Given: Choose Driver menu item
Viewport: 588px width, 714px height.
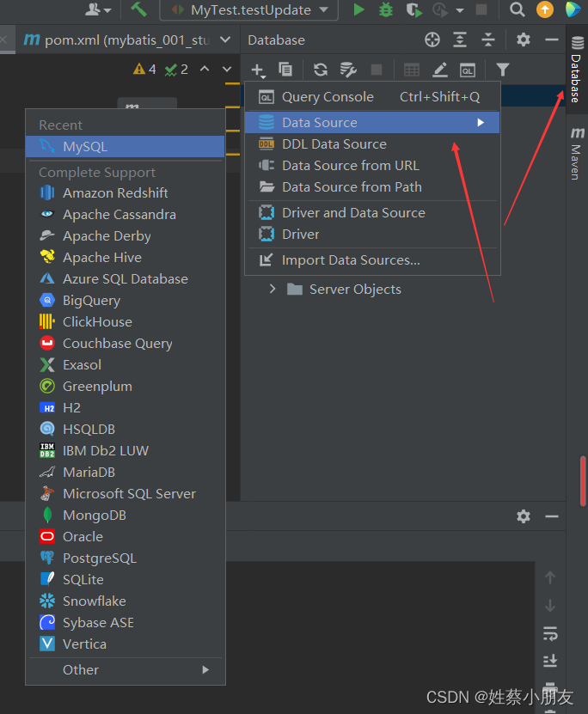Looking at the screenshot, I should pos(372,234).
